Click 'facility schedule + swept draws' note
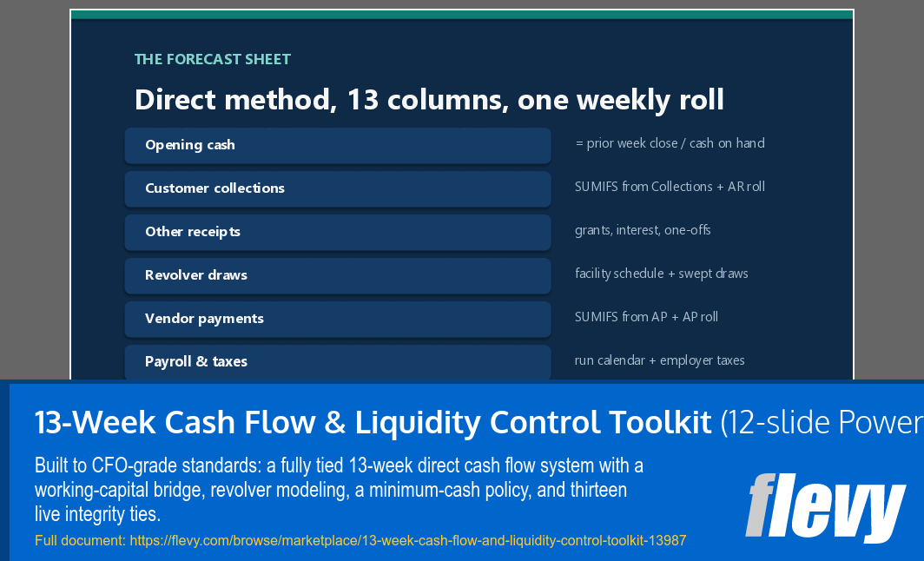 (x=662, y=274)
